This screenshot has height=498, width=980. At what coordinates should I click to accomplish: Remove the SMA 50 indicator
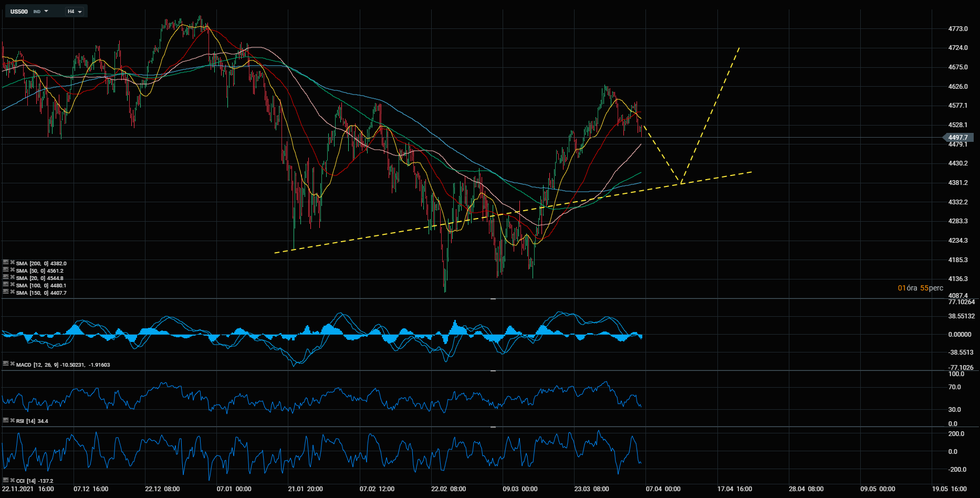[13, 269]
